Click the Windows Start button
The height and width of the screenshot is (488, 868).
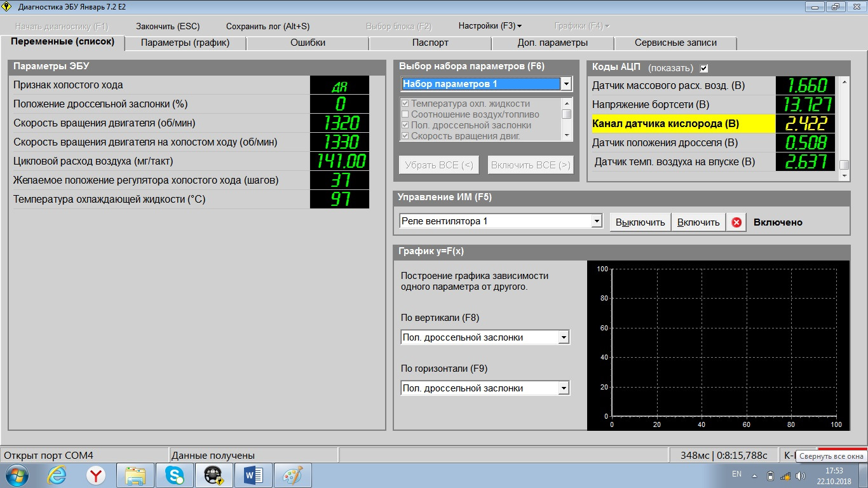point(17,475)
